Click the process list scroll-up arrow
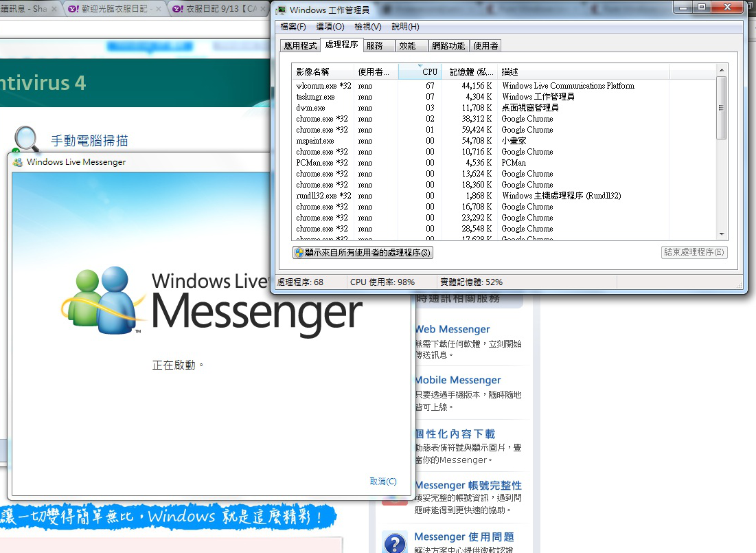Image resolution: width=756 pixels, height=553 pixels. point(721,70)
